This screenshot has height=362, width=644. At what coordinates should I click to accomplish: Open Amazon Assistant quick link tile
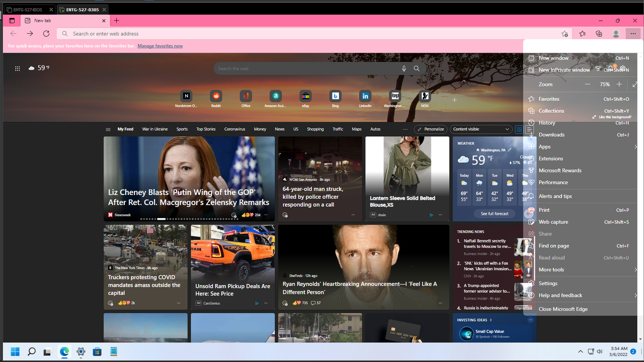pos(275,99)
